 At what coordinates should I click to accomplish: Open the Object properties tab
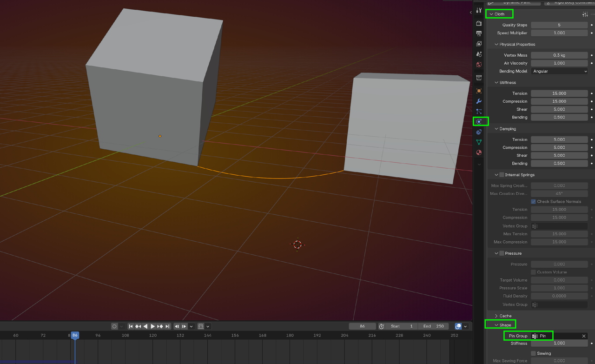[479, 91]
